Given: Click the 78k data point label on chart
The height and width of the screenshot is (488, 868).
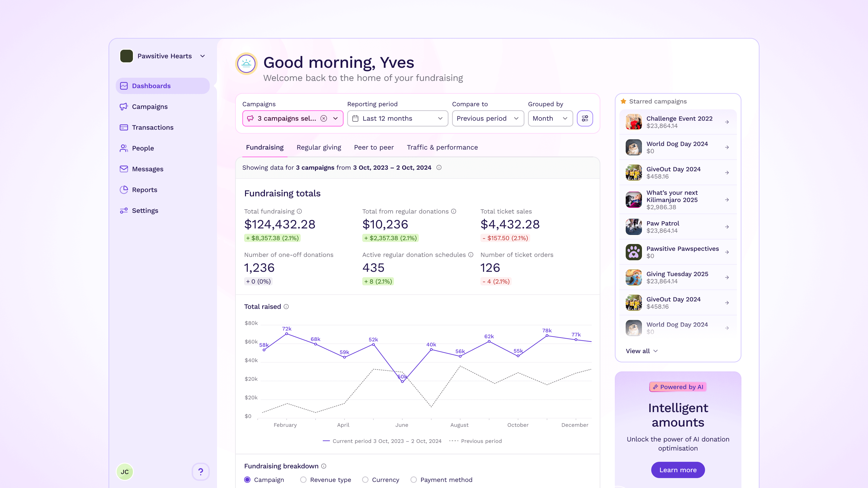Looking at the screenshot, I should click(547, 331).
